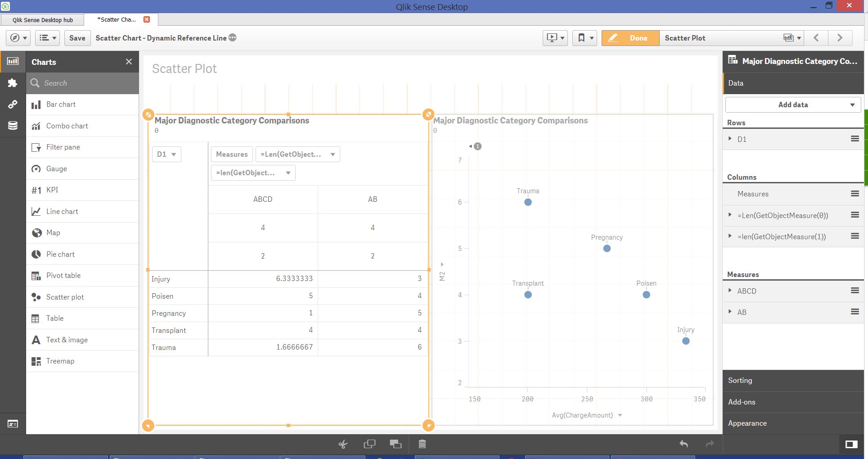Switch to the Qlik Sense Desktop hub tab
The image size is (868, 459).
click(x=42, y=19)
